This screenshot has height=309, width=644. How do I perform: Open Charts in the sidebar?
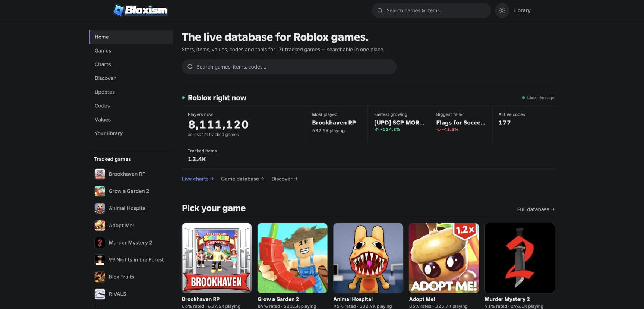(131, 64)
